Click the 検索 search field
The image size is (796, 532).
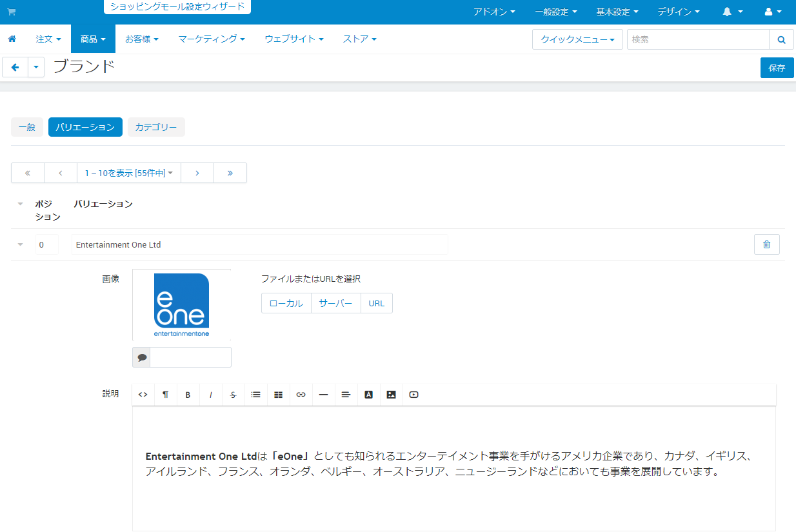click(x=698, y=39)
